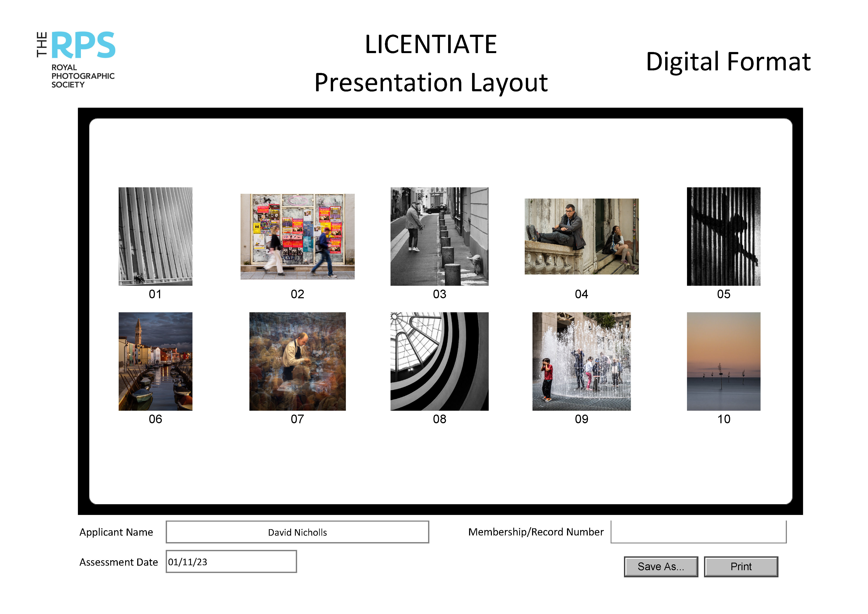This screenshot has width=868, height=614.
Task: Click the Applicant Name field with David Nicholls
Action: tap(297, 532)
